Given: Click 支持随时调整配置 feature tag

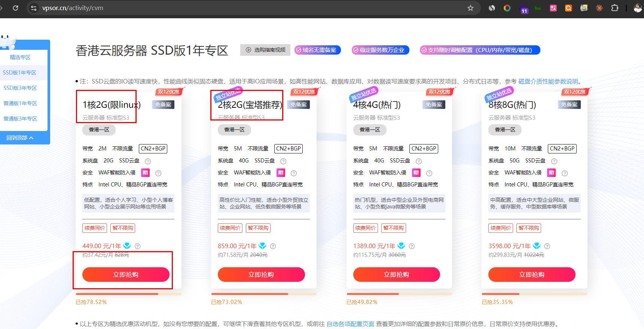Looking at the screenshot, I should (480, 50).
